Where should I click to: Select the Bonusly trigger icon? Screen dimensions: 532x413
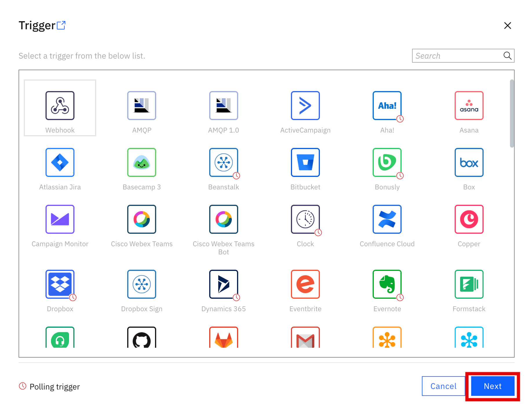pyautogui.click(x=387, y=162)
